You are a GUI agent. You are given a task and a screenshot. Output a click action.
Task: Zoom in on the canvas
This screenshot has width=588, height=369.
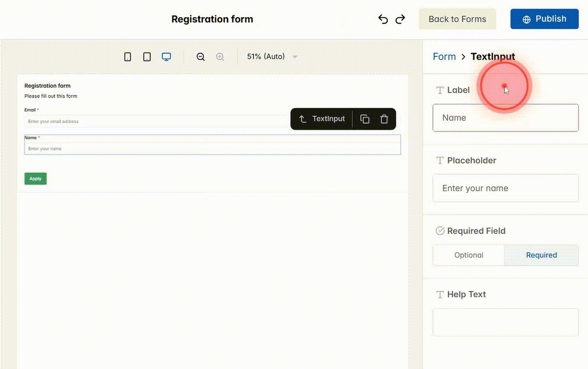tap(220, 57)
